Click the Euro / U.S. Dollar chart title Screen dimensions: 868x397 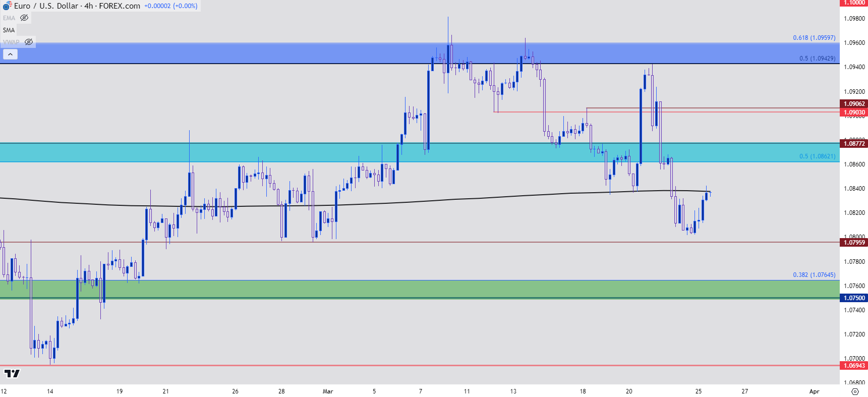(x=46, y=6)
